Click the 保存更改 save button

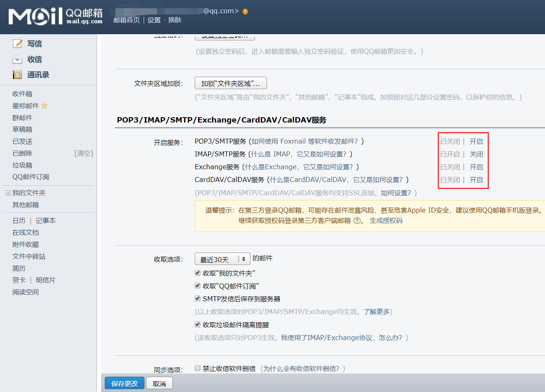click(124, 383)
